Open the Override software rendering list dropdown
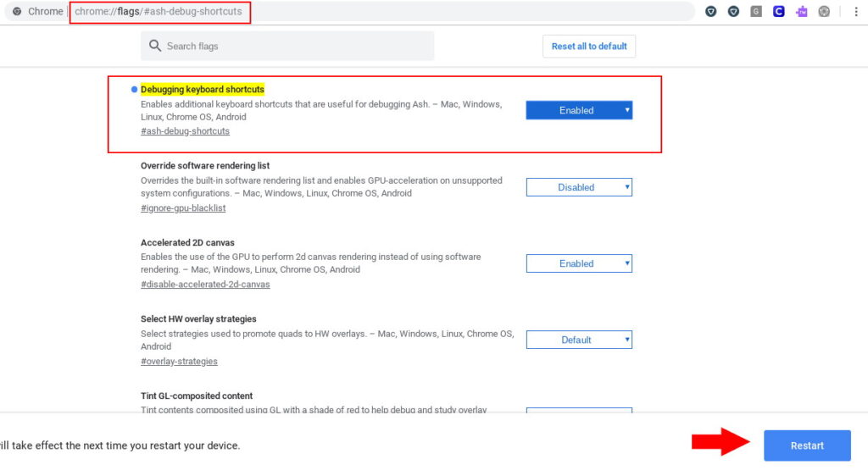This screenshot has width=868, height=476. click(579, 187)
